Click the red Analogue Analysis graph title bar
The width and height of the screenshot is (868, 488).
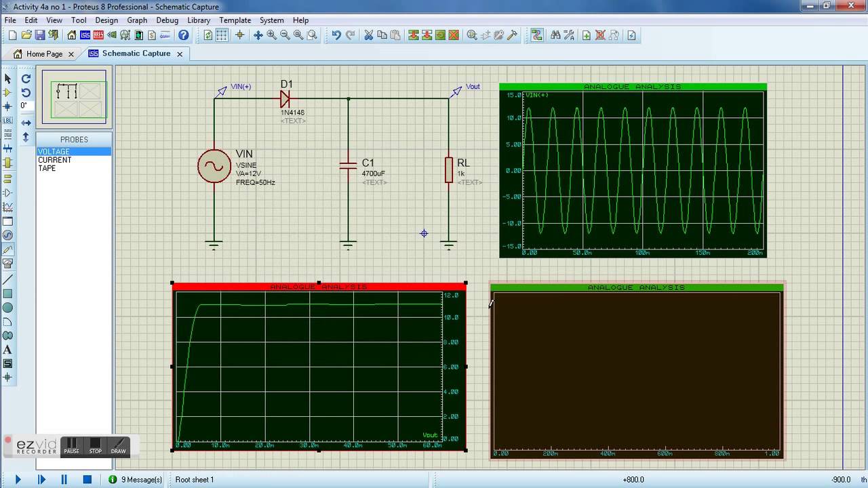(319, 287)
